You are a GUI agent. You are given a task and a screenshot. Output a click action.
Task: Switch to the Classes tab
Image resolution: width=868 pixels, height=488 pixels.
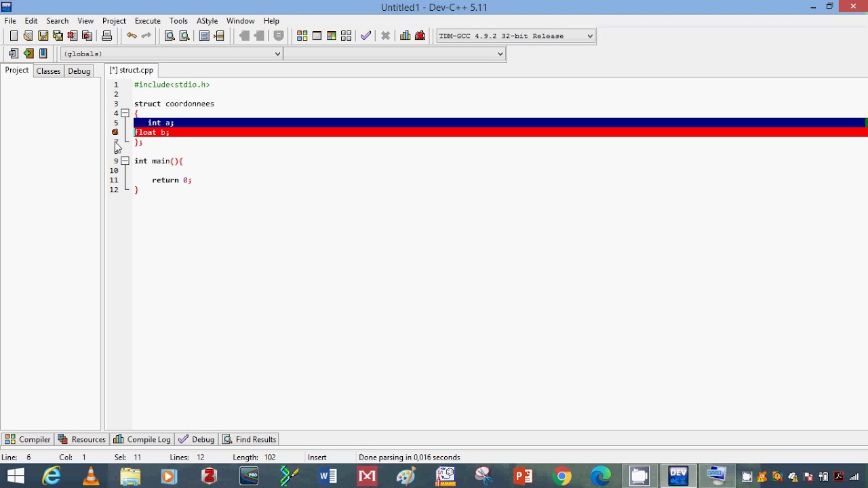(48, 71)
